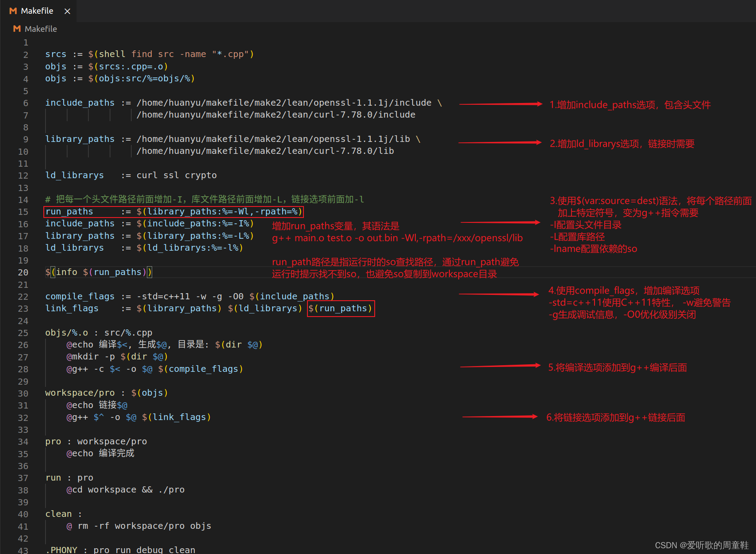
Task: Click 'run : pro' target line
Action: [x=69, y=478]
